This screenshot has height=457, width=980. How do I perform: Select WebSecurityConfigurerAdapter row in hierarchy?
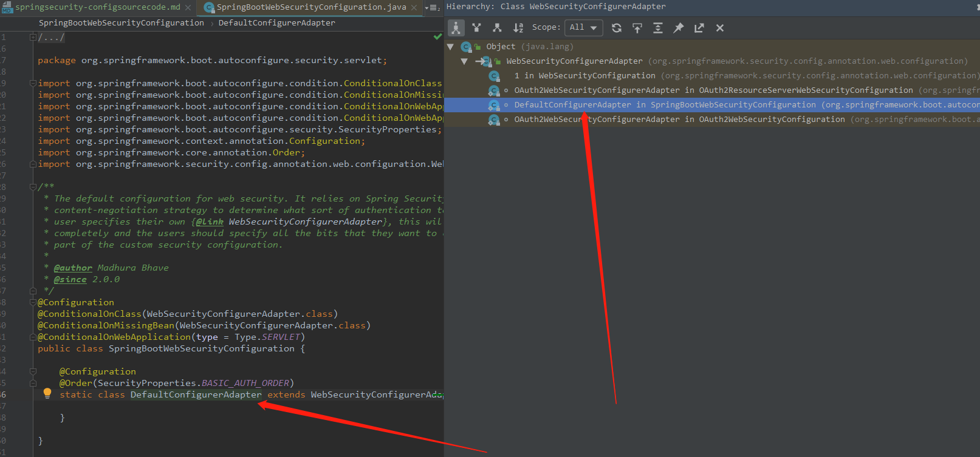[x=712, y=61]
